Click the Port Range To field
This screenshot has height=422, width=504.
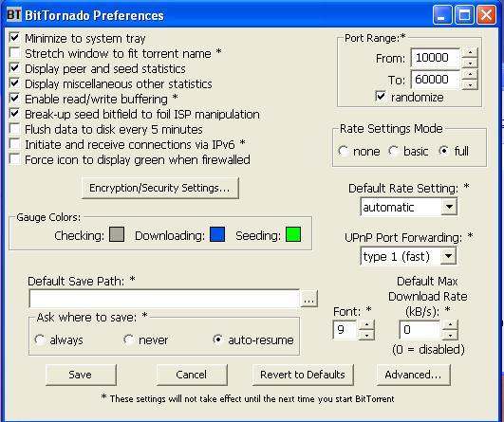click(436, 80)
